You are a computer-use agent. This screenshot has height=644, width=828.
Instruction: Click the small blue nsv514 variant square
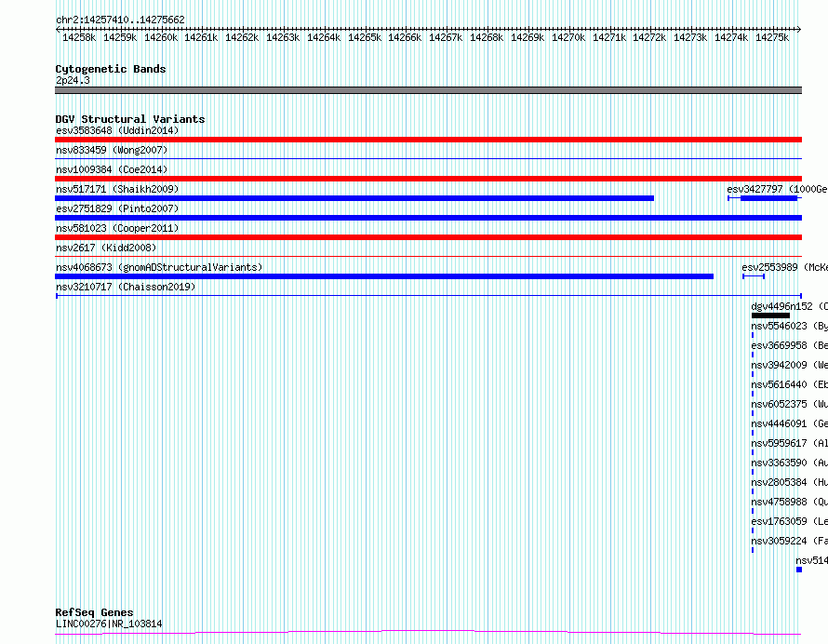[799, 570]
